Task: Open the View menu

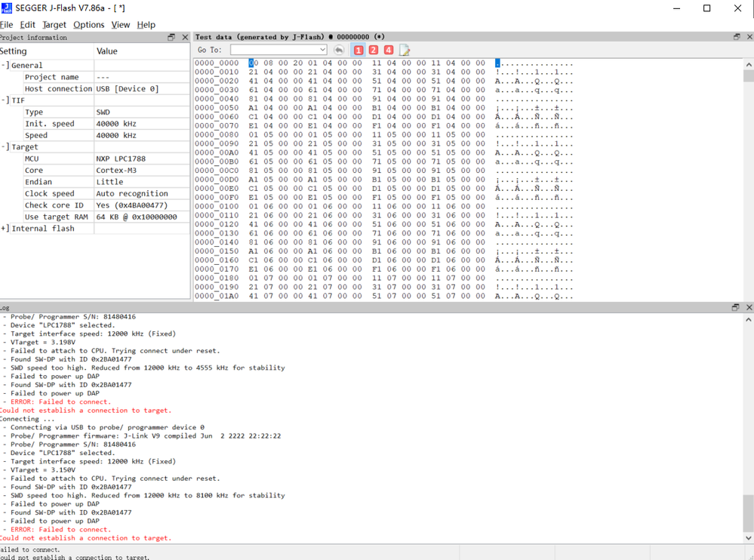Action: click(120, 24)
